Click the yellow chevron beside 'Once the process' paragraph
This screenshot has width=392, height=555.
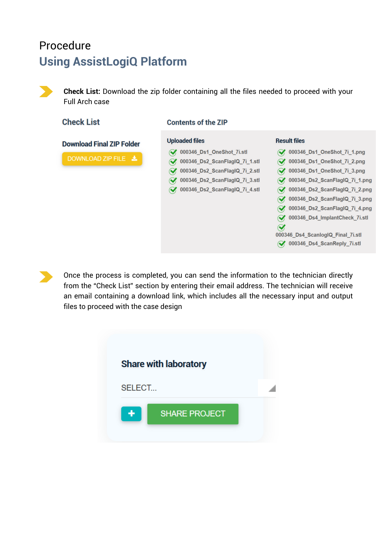[46, 277]
